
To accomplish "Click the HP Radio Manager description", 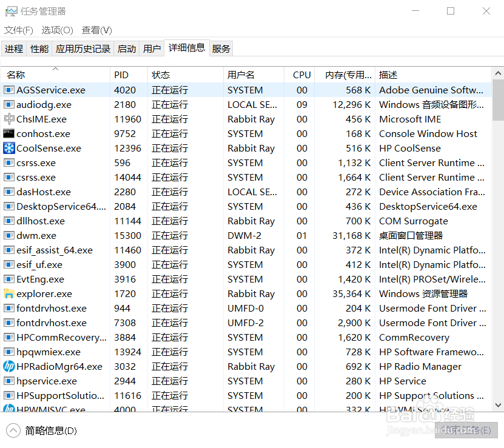I will click(x=420, y=367).
